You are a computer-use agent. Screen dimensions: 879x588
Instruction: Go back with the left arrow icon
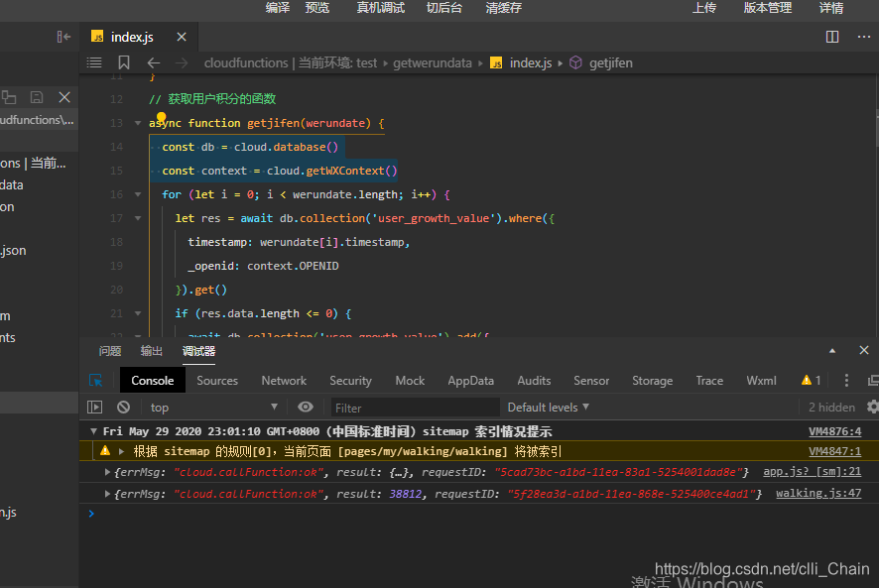(x=153, y=63)
